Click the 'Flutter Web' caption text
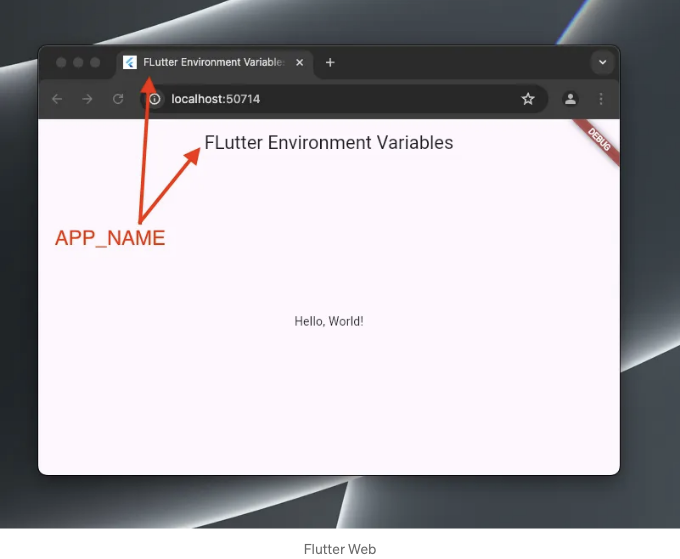This screenshot has height=559, width=680. coord(340,549)
